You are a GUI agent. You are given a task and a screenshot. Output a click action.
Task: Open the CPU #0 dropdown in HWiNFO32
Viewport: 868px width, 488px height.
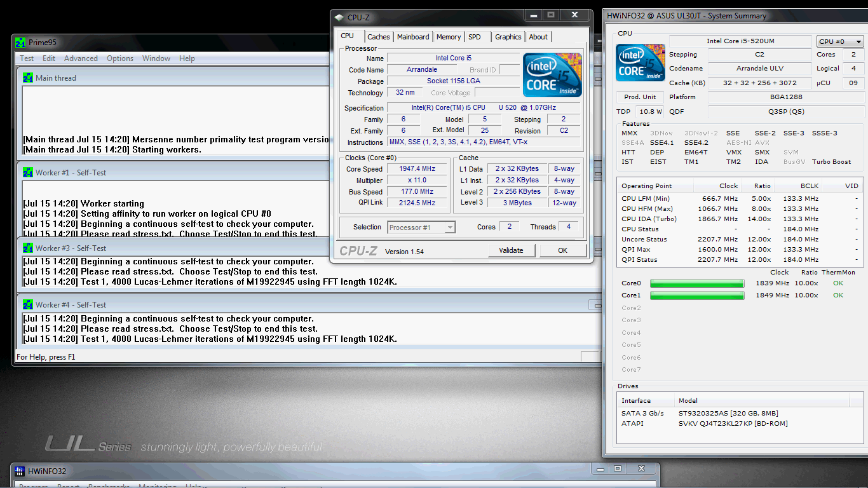point(839,42)
